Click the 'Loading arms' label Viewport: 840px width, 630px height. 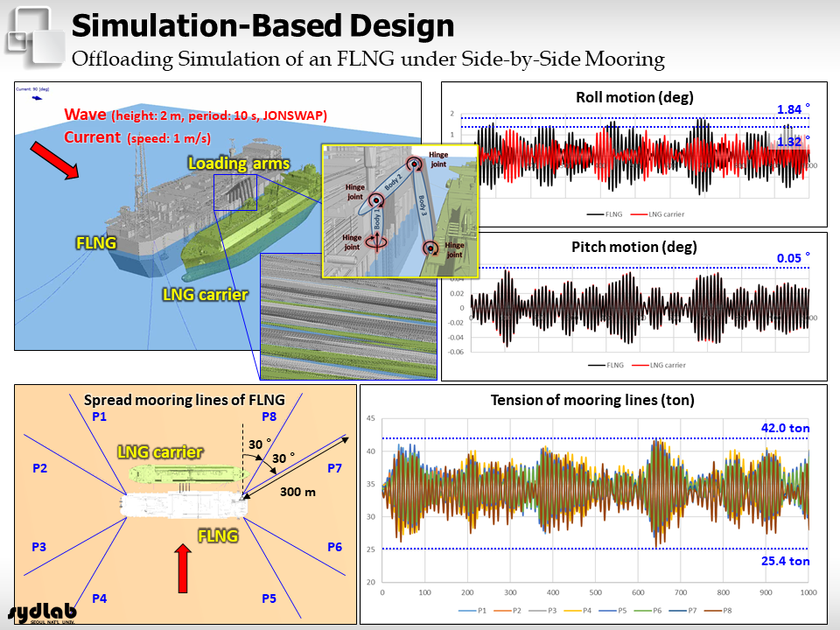(x=238, y=163)
